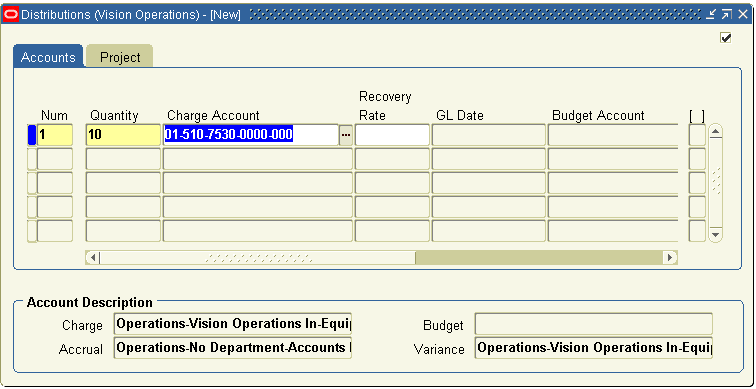756x389 pixels.
Task: Toggle the checkbox at top right
Action: (x=726, y=38)
